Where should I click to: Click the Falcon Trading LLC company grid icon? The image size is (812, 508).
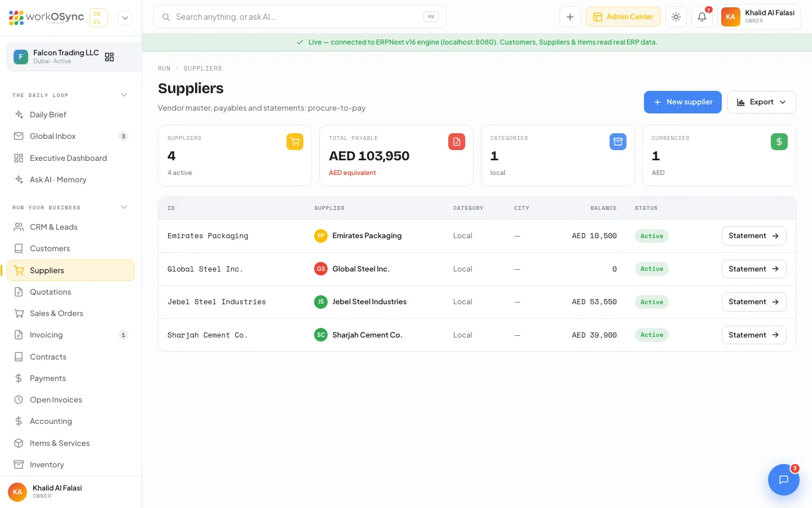pyautogui.click(x=109, y=57)
